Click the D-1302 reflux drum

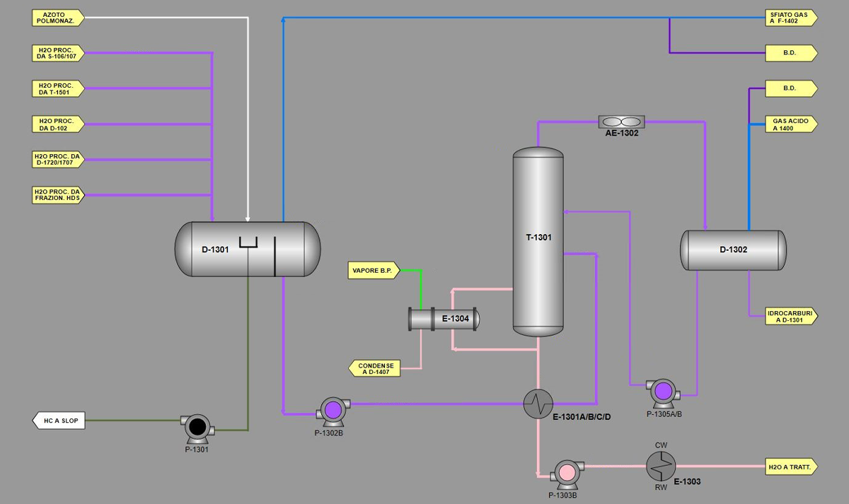tap(733, 250)
